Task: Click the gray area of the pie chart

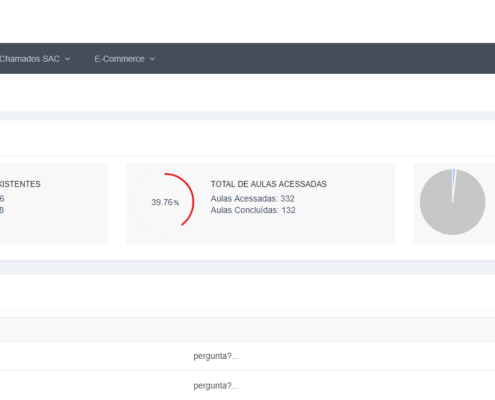Action: [x=452, y=213]
